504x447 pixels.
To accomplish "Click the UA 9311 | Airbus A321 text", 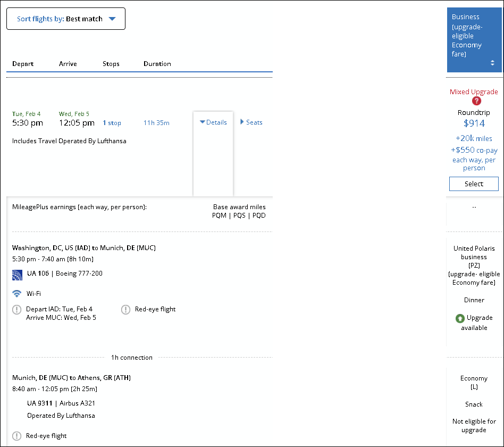I will click(61, 403).
